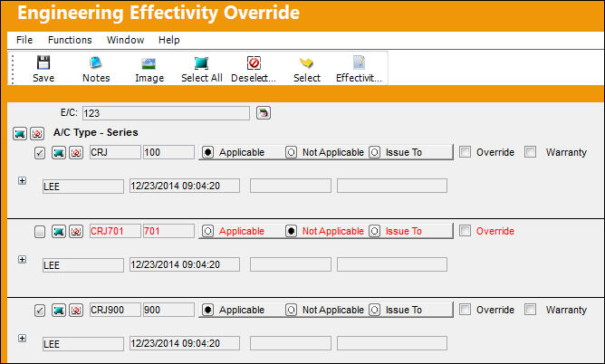
Task: Click the toolbar drag handle grip
Action: (x=13, y=69)
